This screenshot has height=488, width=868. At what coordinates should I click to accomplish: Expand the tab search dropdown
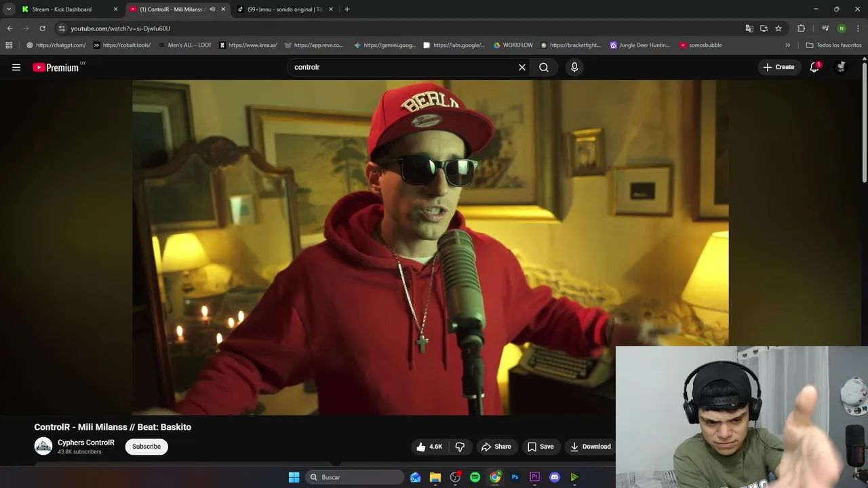click(x=9, y=9)
